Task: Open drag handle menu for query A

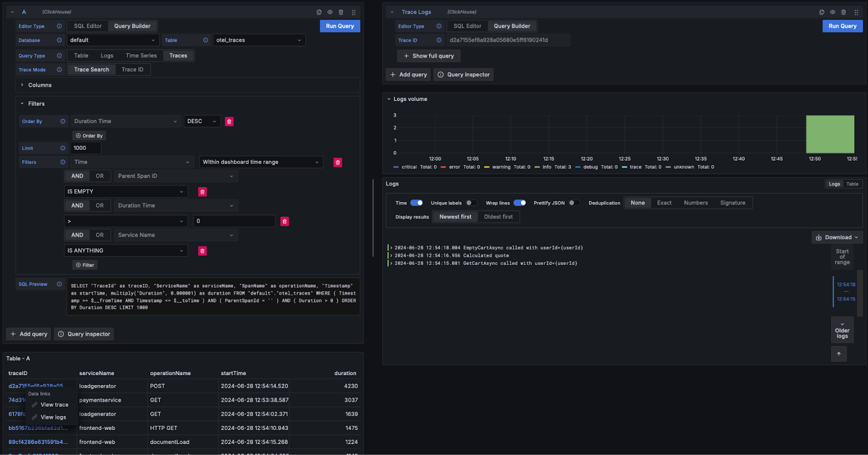Action: point(354,12)
